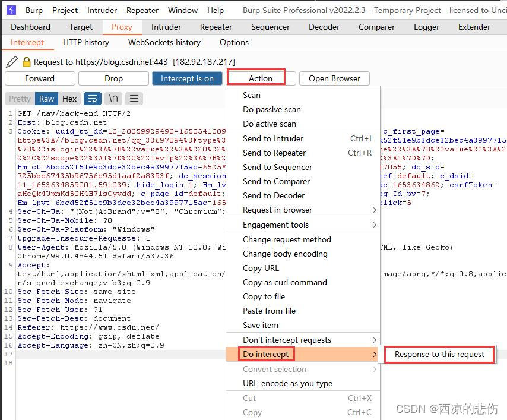
Task: Switch to the Intruder tool tab
Action: (166, 27)
